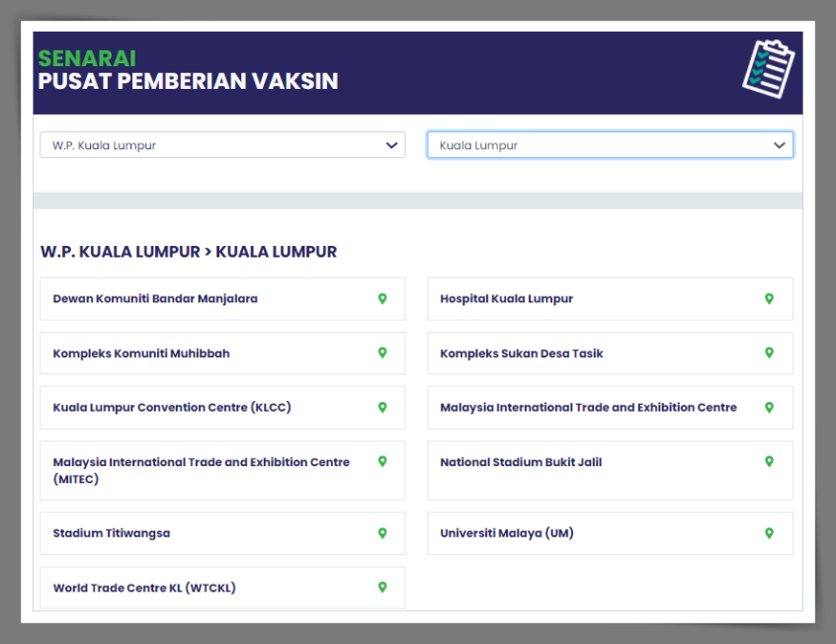Image resolution: width=836 pixels, height=644 pixels.
Task: Select Malaysia International Trade and Exhibition Centre (MITEC)
Action: point(201,470)
